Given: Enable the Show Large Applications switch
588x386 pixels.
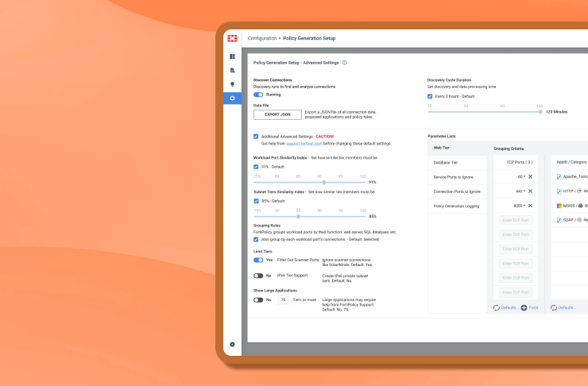Looking at the screenshot, I should 258,299.
